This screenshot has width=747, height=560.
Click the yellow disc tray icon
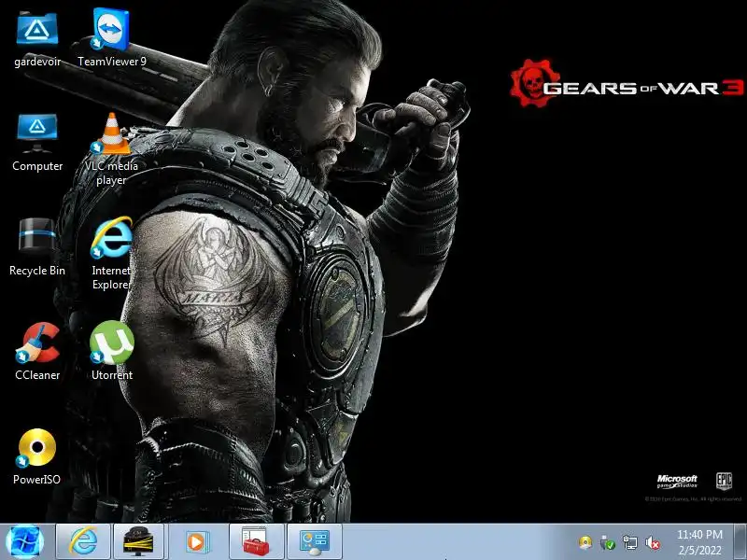(x=585, y=542)
